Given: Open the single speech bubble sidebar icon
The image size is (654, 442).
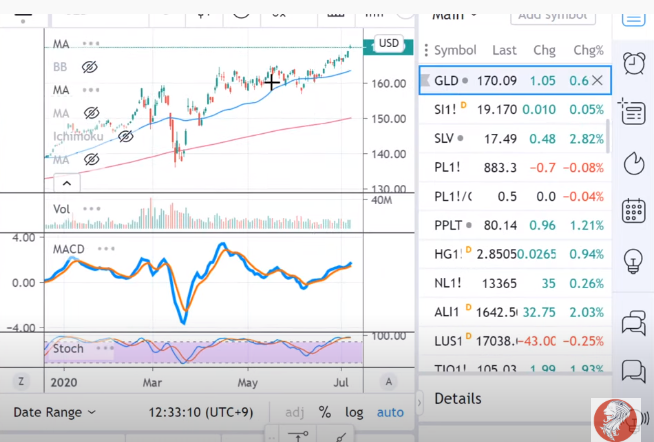Looking at the screenshot, I should (634, 370).
